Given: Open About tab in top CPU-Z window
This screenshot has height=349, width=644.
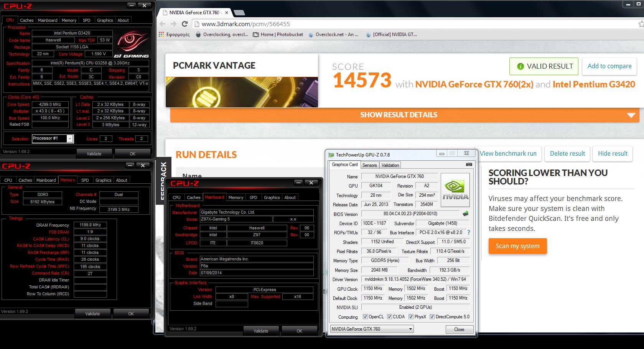Looking at the screenshot, I should [x=123, y=20].
